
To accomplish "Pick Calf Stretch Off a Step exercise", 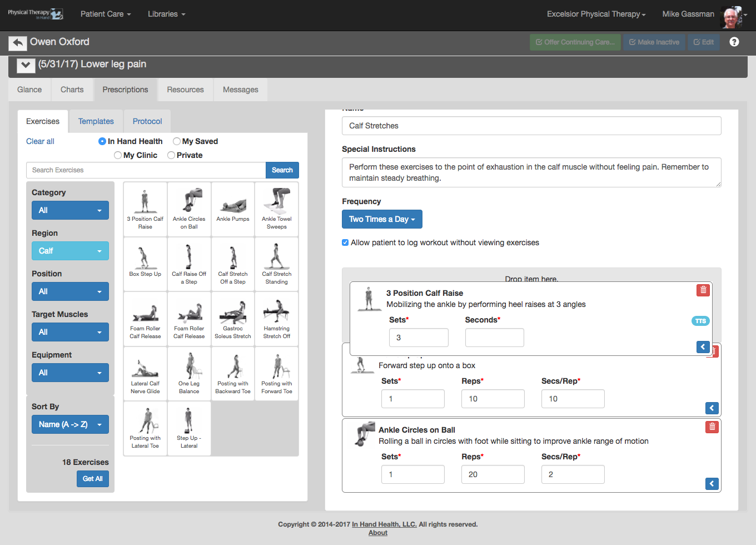I will 233,264.
